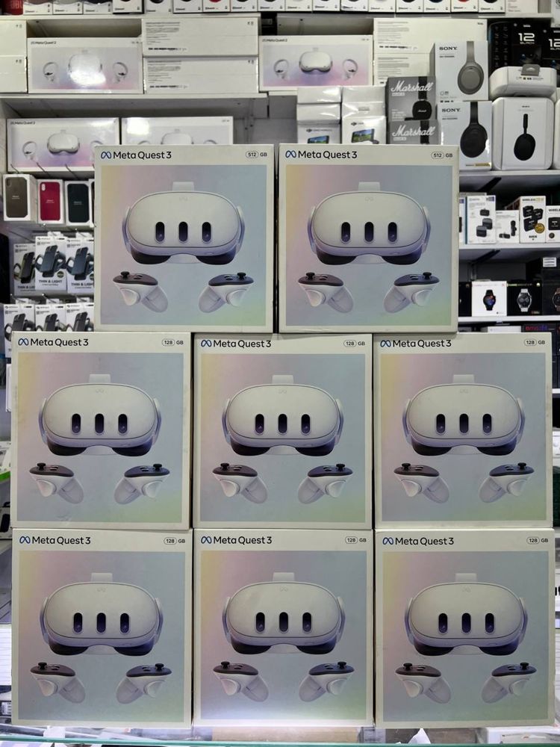Select the Meta Quest 3 title on the bottom-row center box

tap(237, 540)
